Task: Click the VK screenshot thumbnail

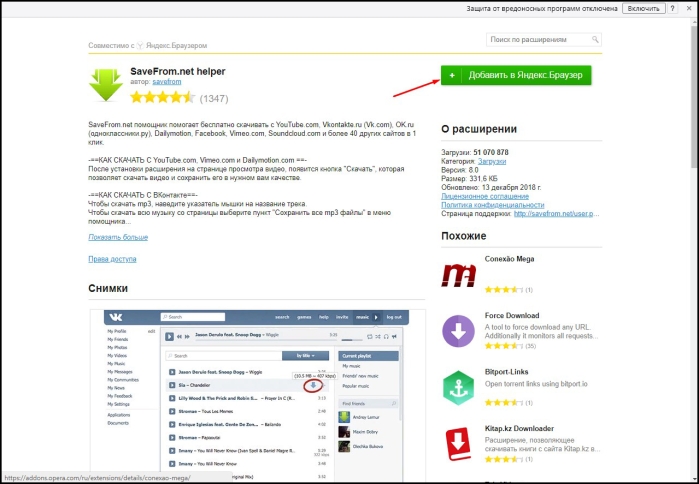Action: 258,396
